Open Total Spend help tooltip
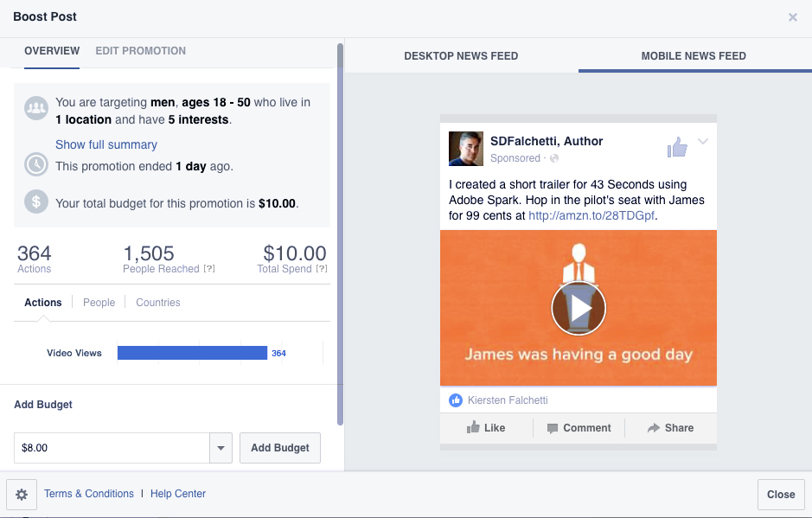The height and width of the screenshot is (518, 812). point(322,268)
